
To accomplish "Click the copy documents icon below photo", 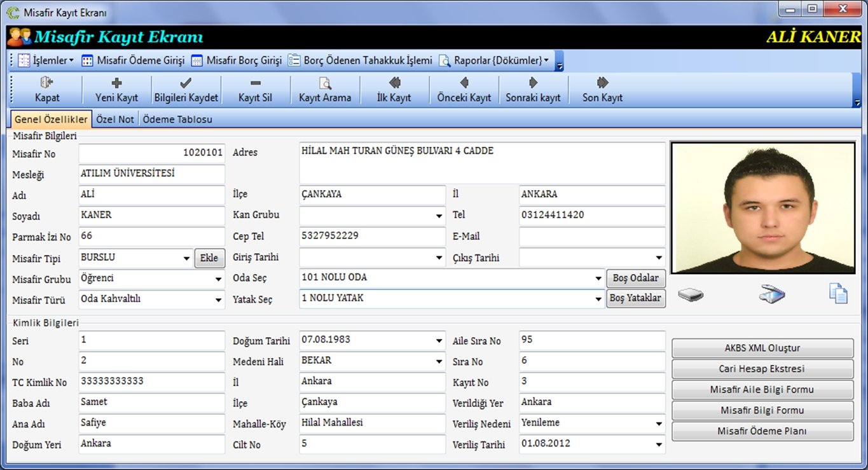I will point(838,293).
